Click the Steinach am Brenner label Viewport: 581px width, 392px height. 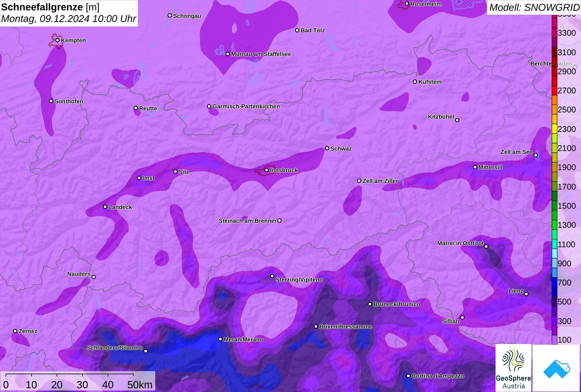click(x=247, y=221)
